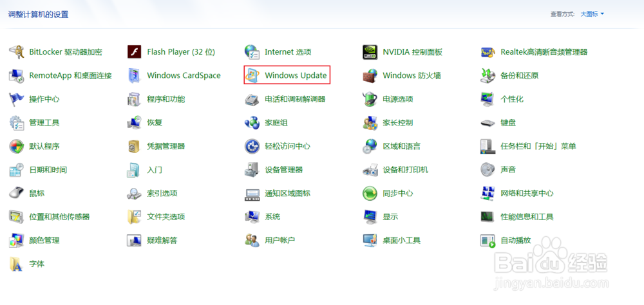Open the 文件夹选项 text link
The height and width of the screenshot is (305, 644).
click(x=166, y=216)
